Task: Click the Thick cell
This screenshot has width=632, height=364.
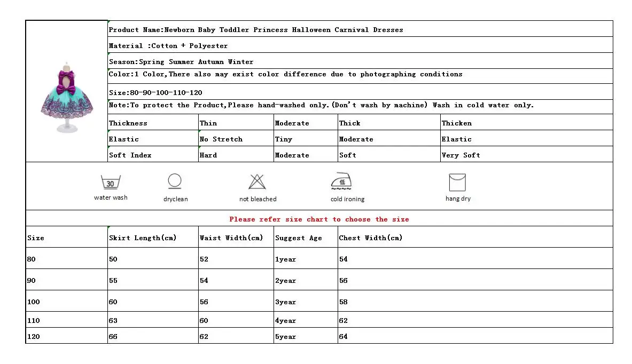Action: (x=389, y=122)
